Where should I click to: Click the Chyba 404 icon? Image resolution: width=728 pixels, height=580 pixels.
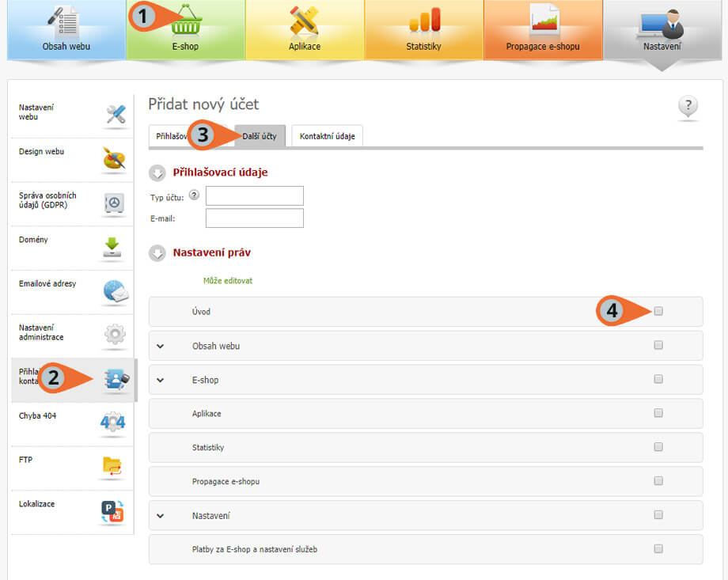(113, 423)
